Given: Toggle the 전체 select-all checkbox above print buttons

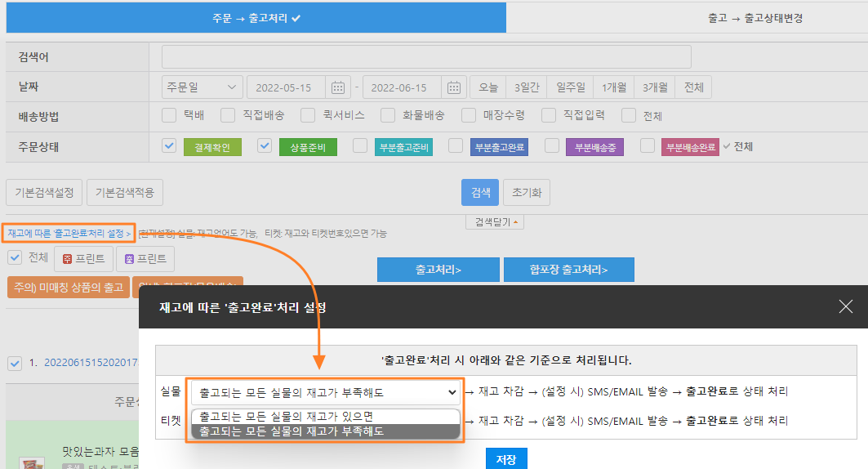Looking at the screenshot, I should [x=15, y=257].
